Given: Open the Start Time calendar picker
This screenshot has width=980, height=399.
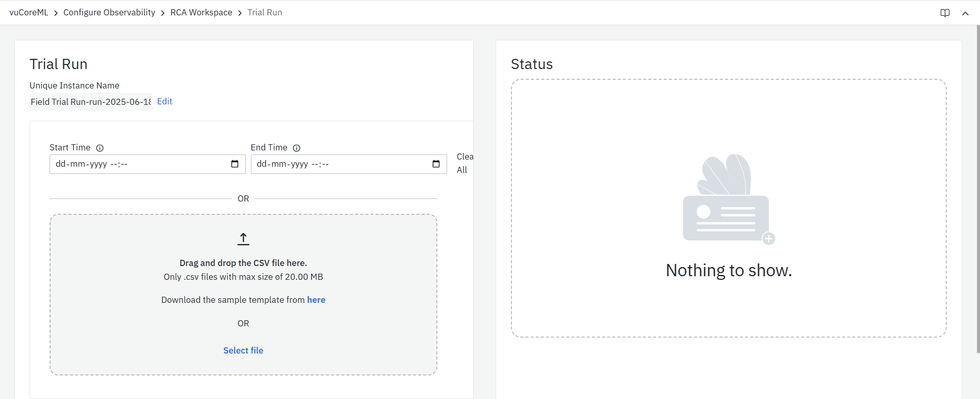Looking at the screenshot, I should tap(235, 164).
